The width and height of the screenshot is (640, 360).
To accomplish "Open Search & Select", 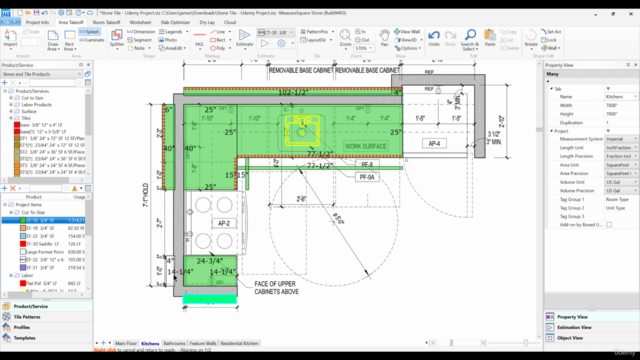I will (470, 40).
